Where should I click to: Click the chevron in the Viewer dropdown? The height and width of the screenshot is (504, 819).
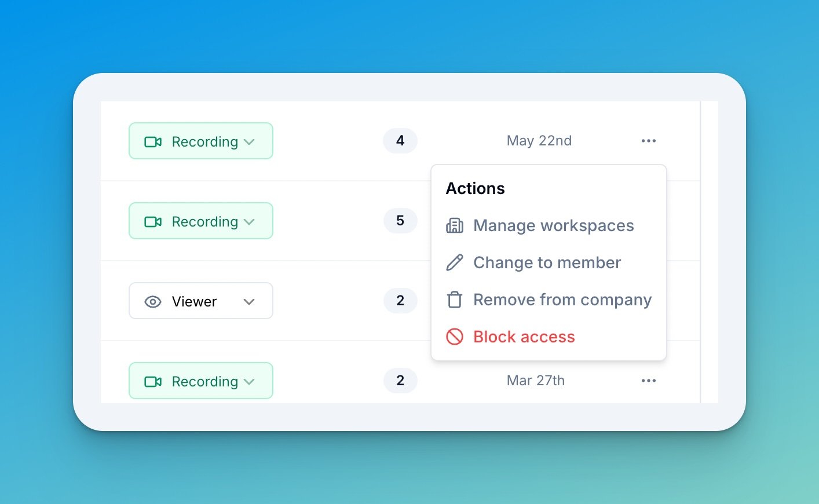[249, 302]
